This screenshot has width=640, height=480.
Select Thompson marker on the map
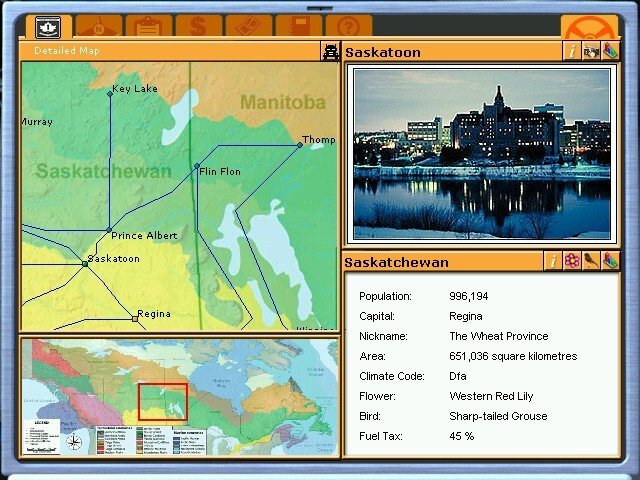(x=300, y=145)
